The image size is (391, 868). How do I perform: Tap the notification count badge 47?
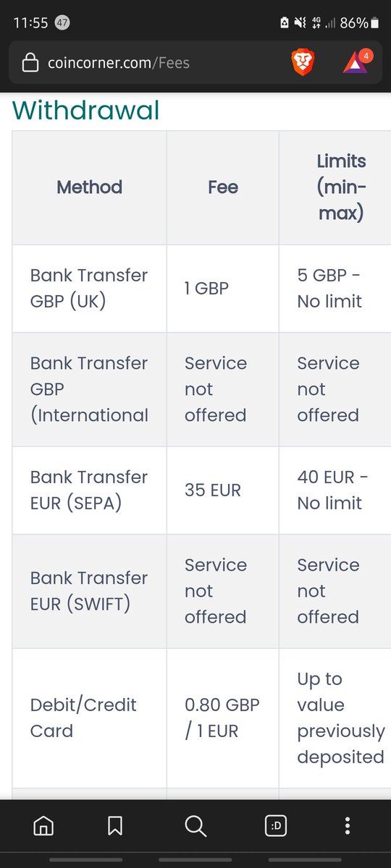[x=62, y=22]
